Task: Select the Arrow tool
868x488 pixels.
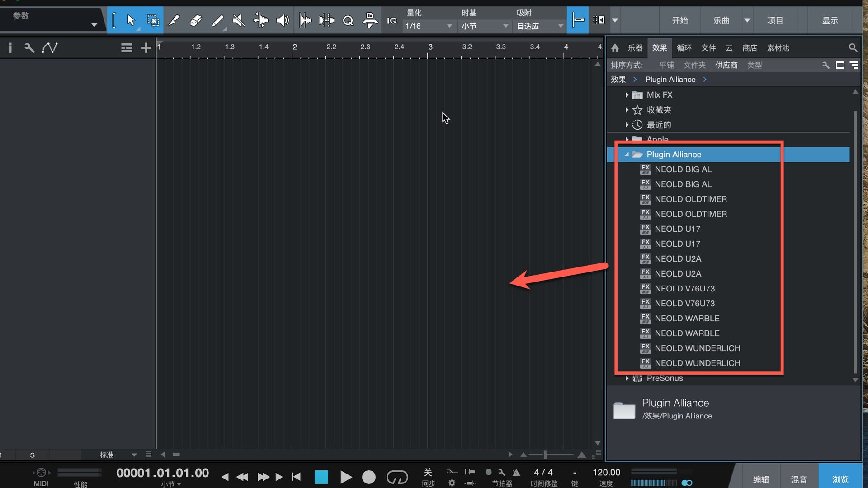Action: (131, 20)
